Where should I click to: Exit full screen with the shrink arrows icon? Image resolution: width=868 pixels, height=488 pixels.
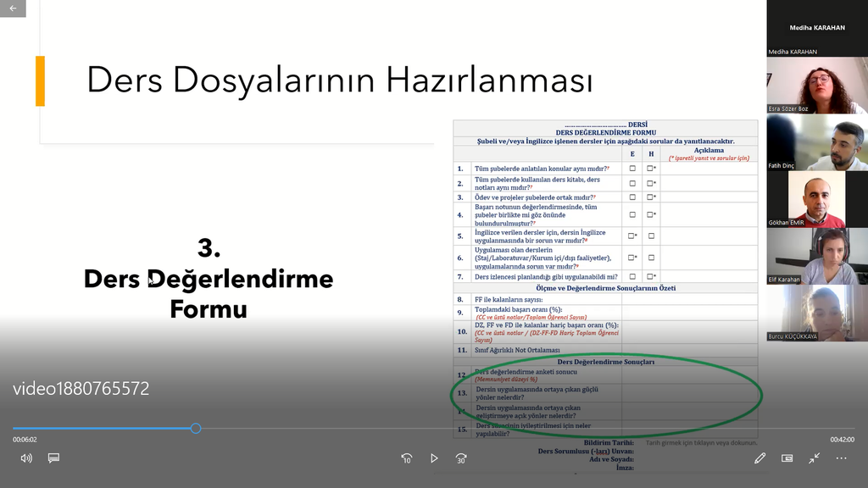(x=815, y=458)
